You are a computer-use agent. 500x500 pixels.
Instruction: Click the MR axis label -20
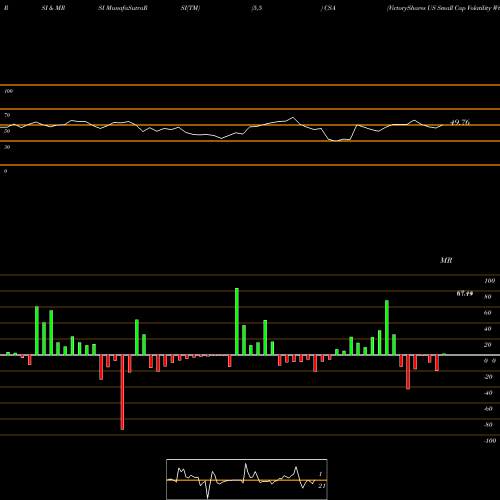click(488, 377)
